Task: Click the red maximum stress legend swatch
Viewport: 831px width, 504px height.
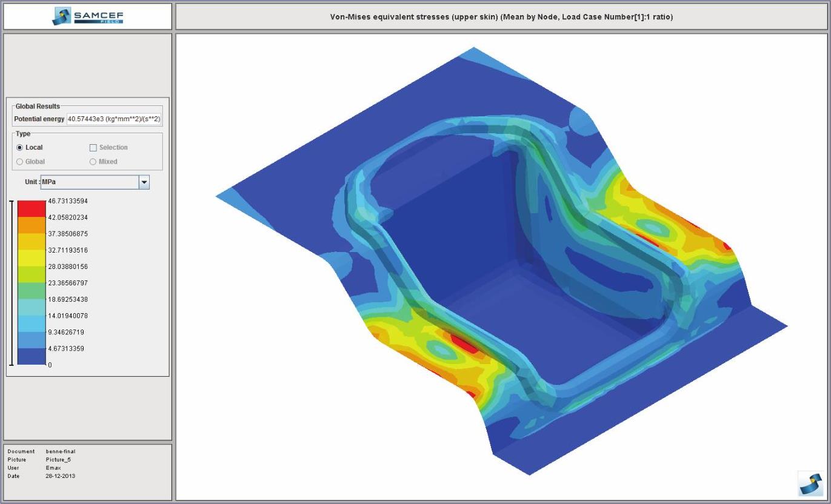Action: 32,208
